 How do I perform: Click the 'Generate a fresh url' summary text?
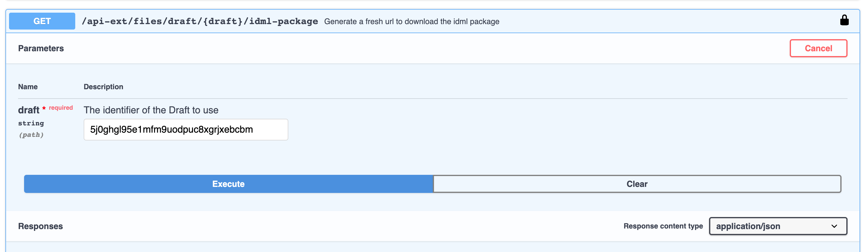pyautogui.click(x=411, y=22)
